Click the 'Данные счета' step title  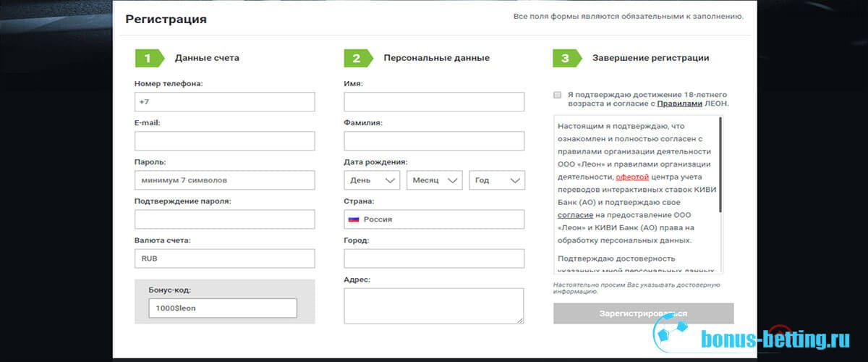pyautogui.click(x=207, y=58)
